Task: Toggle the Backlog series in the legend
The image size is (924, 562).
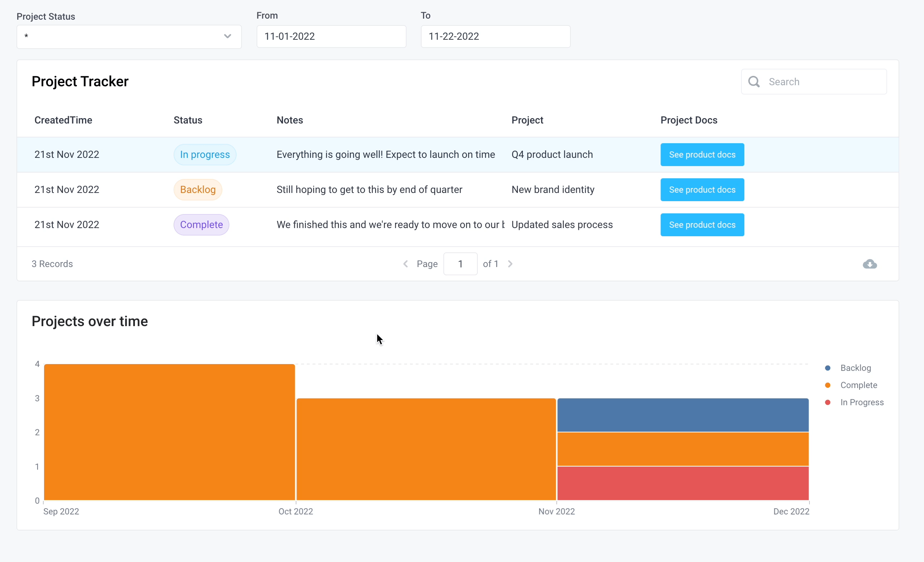Action: point(855,368)
